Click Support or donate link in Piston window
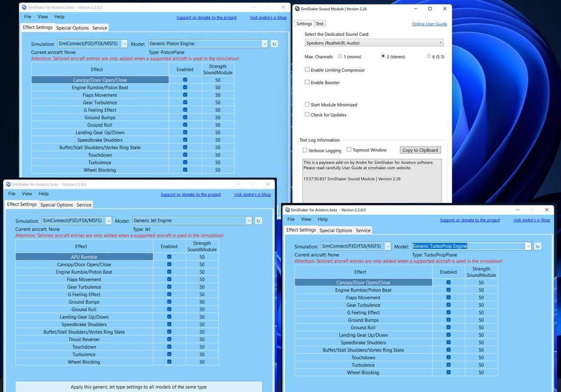This screenshot has height=392, width=561. coord(206,18)
